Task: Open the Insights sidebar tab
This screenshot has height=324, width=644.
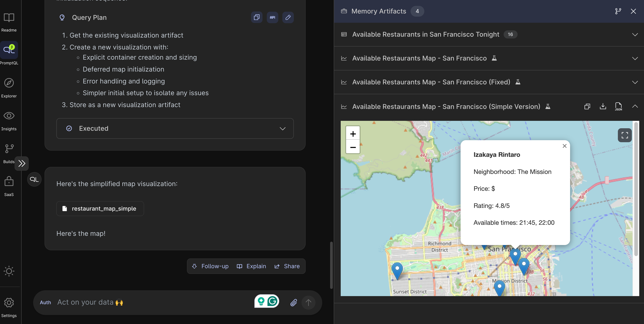Action: [x=9, y=121]
